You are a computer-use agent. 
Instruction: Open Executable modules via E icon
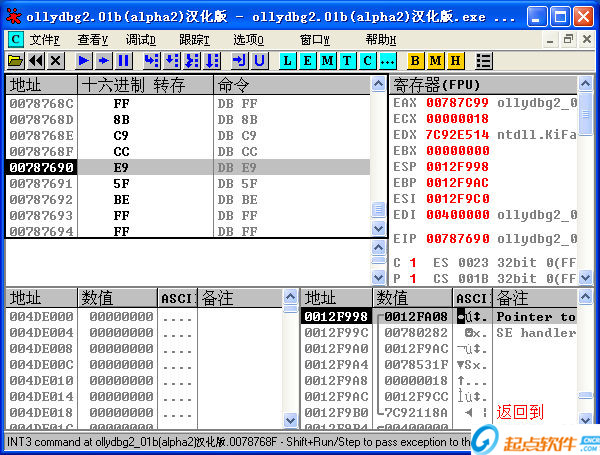[x=307, y=60]
